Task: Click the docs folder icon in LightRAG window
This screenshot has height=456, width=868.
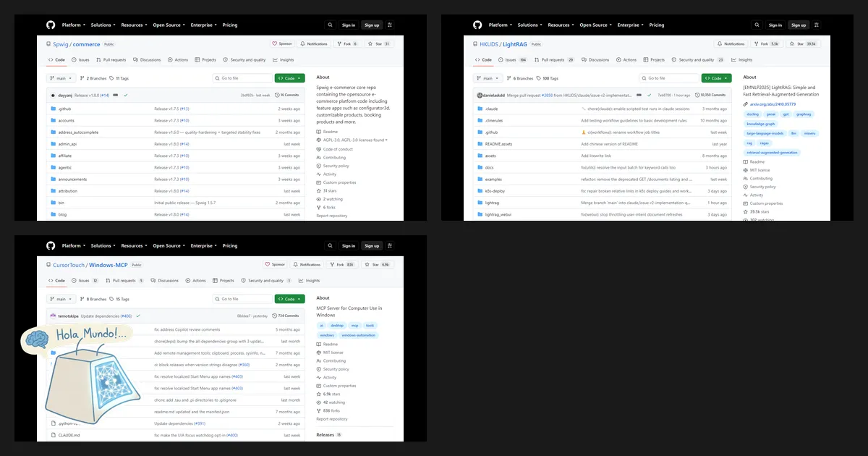Action: click(480, 167)
